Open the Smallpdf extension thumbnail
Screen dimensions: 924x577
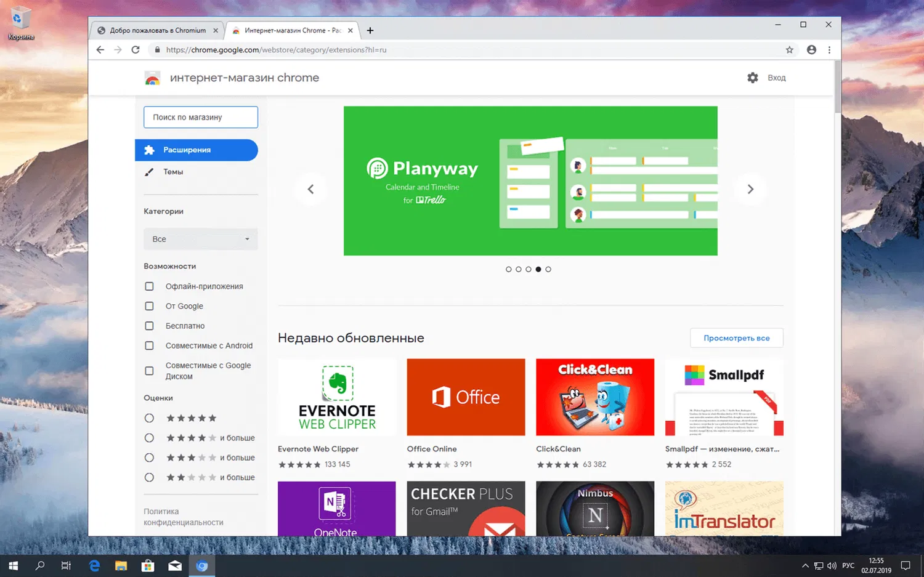(x=724, y=397)
